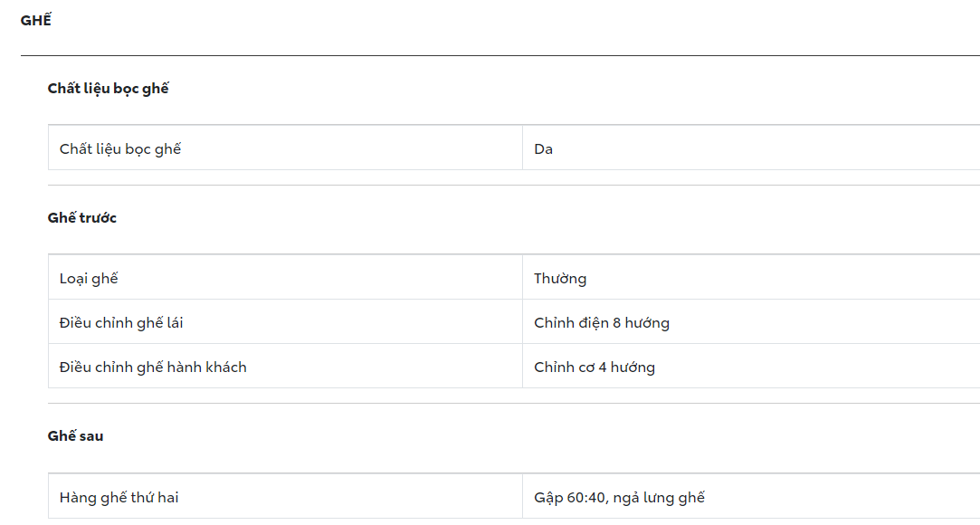The image size is (980, 525).
Task: Click the Thường value cell
Action: click(x=560, y=278)
